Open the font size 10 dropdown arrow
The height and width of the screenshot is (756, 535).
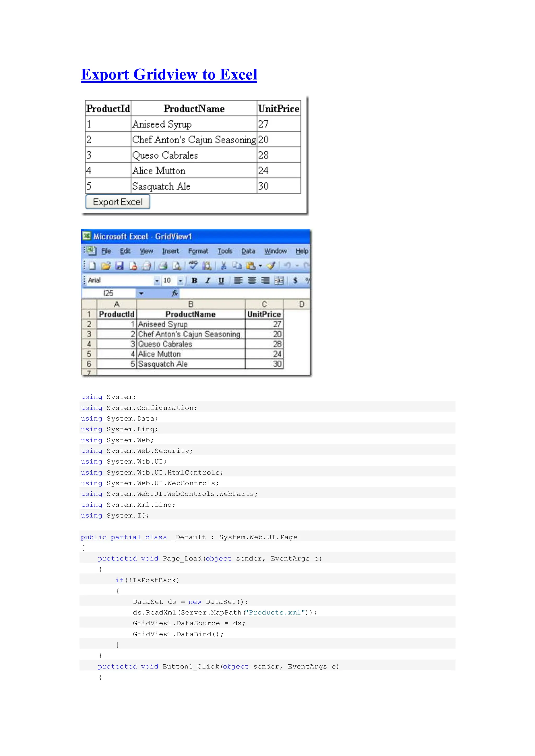click(180, 281)
